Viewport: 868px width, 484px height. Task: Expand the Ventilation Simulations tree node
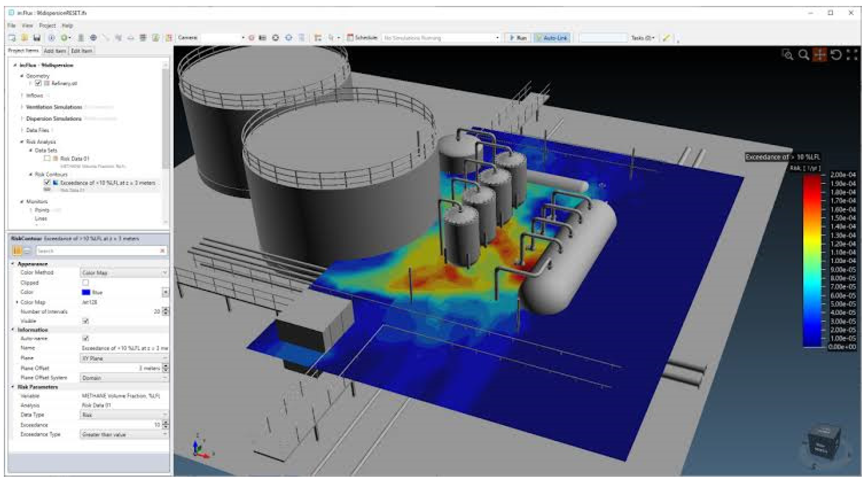[x=22, y=107]
